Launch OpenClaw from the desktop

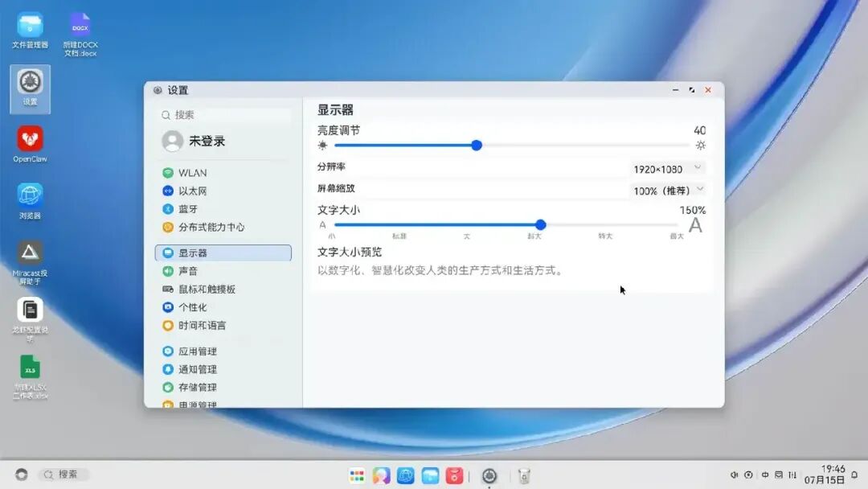pos(30,144)
